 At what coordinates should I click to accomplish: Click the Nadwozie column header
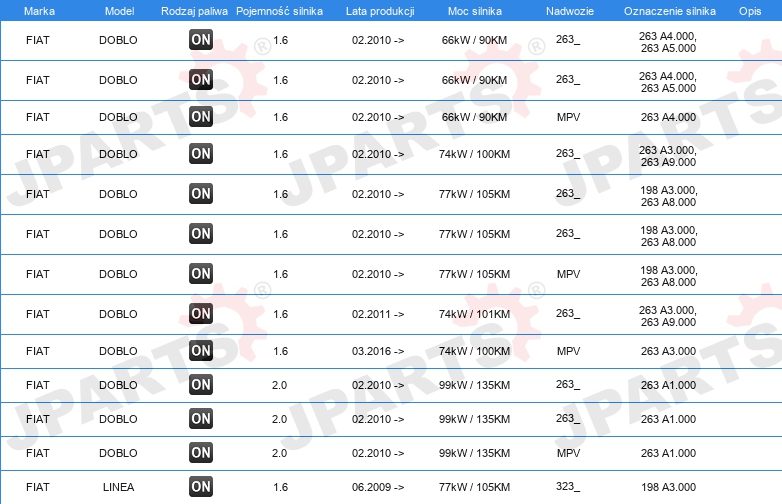[570, 11]
